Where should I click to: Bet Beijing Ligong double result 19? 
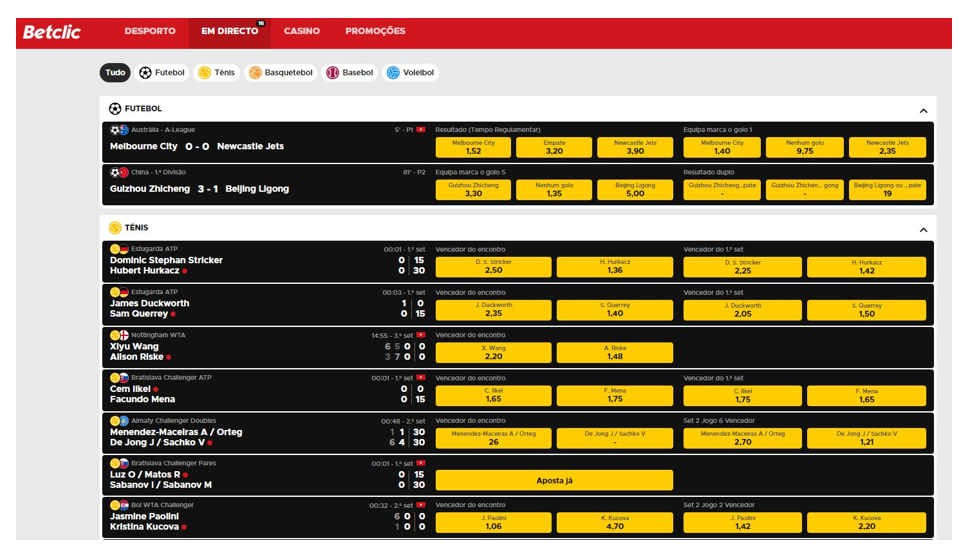point(887,190)
